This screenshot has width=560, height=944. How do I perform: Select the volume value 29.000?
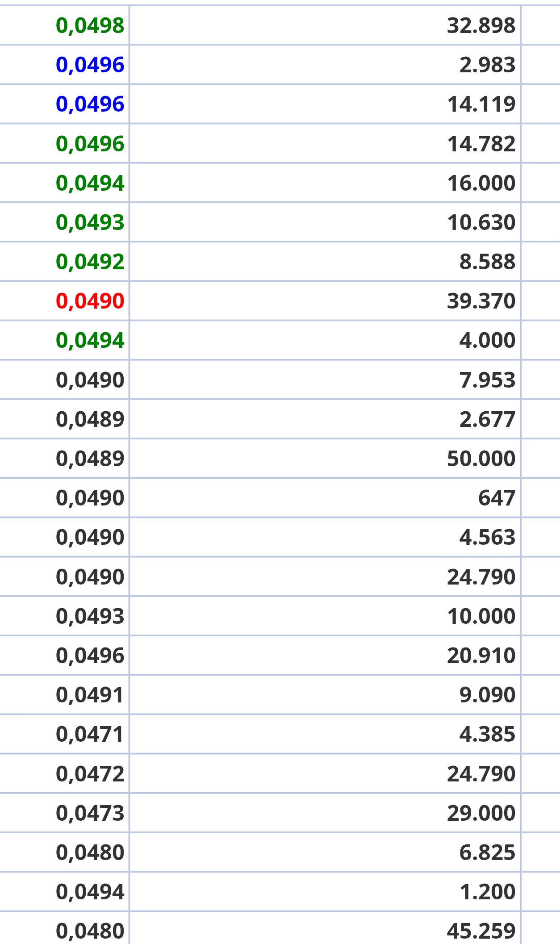481,813
